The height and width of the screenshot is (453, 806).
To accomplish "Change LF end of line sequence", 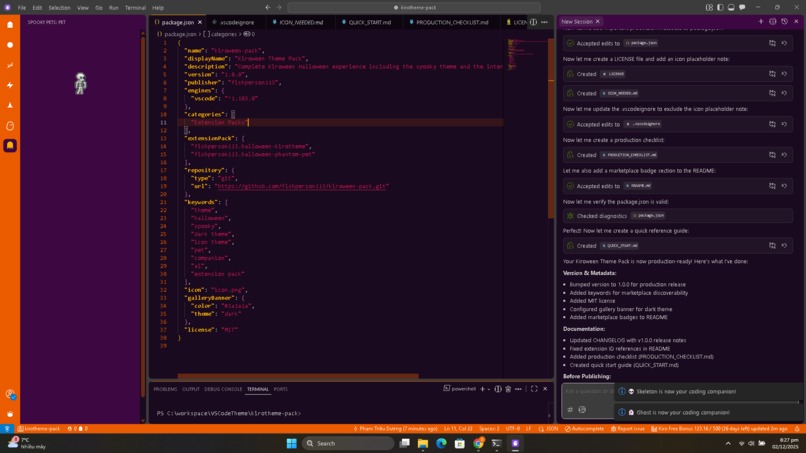I will [528, 428].
